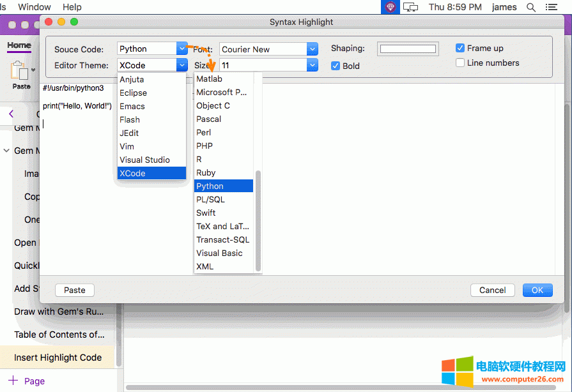Open the Insert Highlight Code page

tap(58, 358)
